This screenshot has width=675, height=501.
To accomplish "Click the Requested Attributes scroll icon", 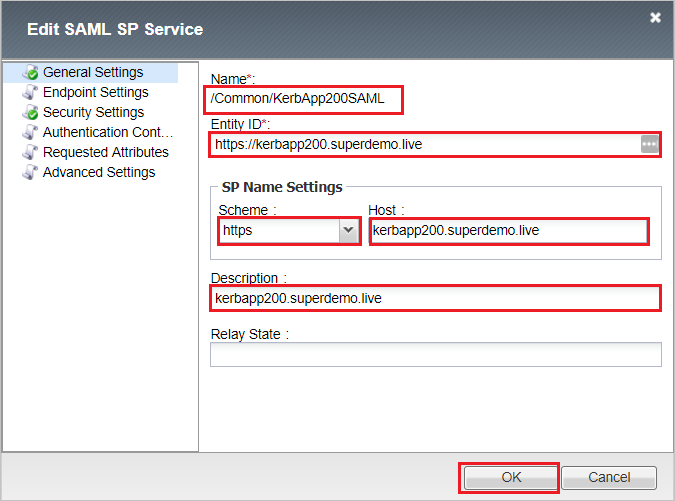I will click(30, 152).
